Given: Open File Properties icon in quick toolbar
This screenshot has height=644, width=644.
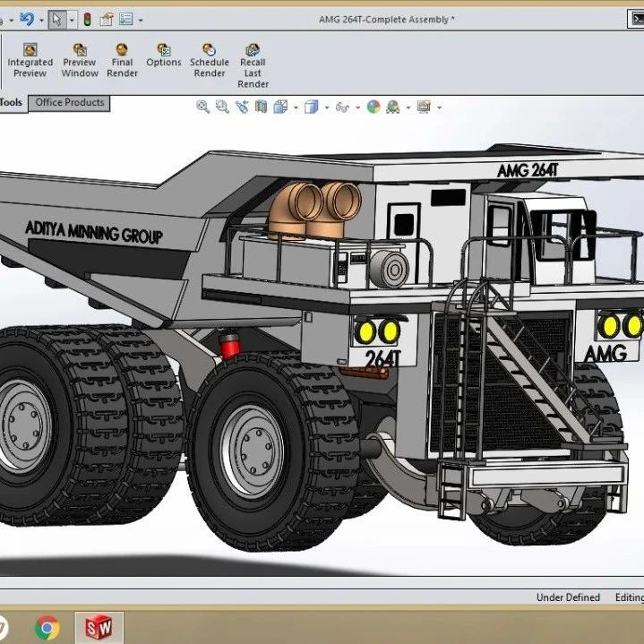Looking at the screenshot, I should [107, 19].
